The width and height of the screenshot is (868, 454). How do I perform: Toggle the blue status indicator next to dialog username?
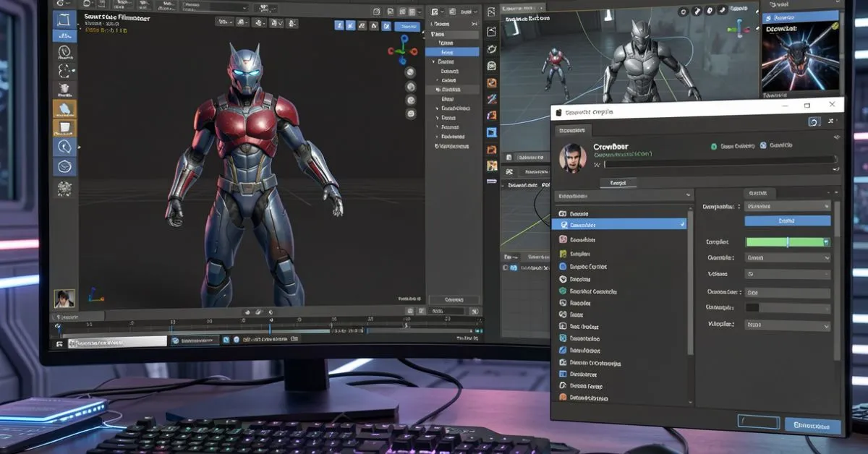(763, 145)
